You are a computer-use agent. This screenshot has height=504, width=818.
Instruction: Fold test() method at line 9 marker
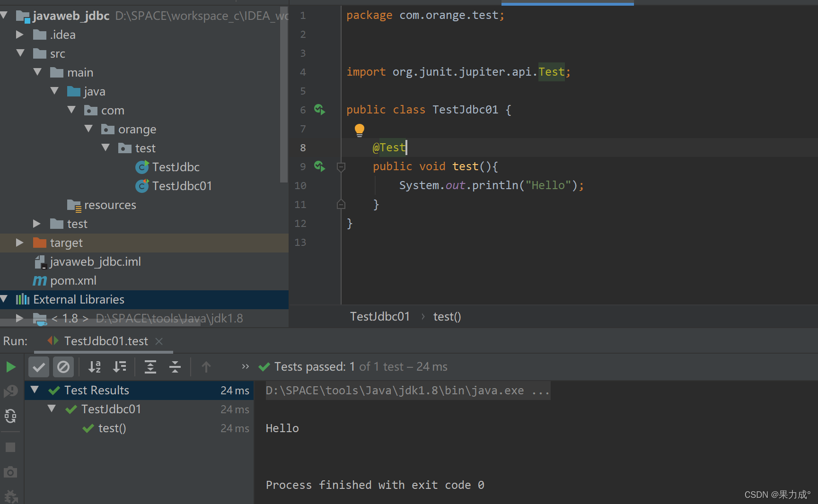(x=341, y=166)
